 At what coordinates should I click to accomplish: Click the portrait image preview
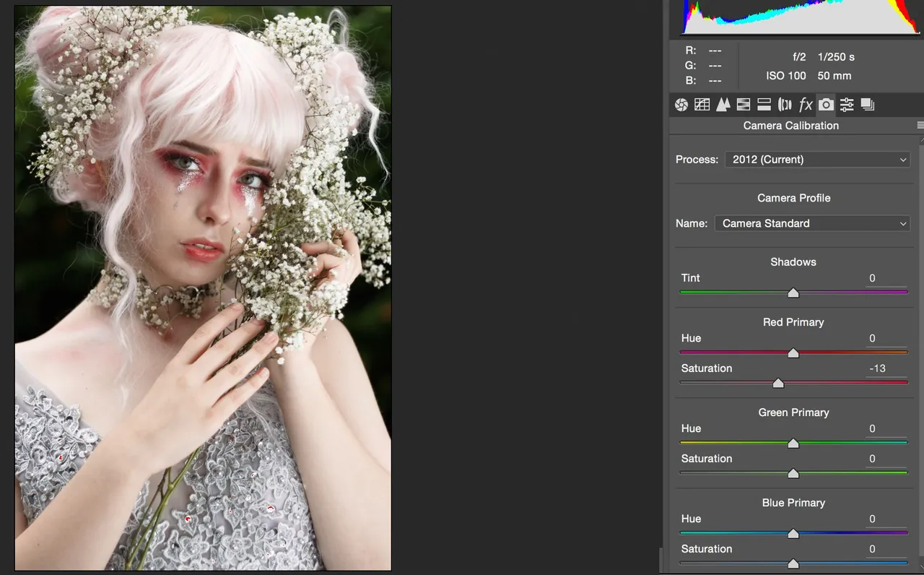(203, 288)
